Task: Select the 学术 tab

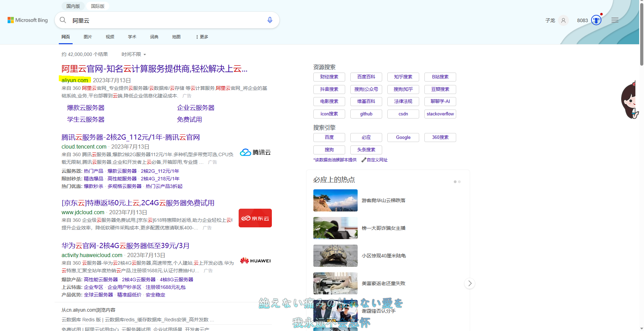Action: [132, 37]
